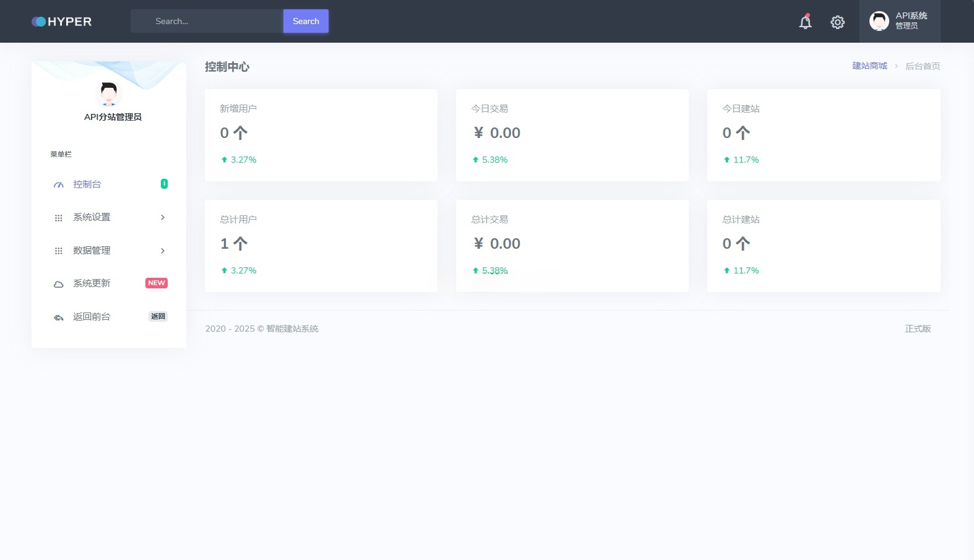Click the 返回 badge on 返回前台
This screenshot has width=974, height=560.
point(158,316)
